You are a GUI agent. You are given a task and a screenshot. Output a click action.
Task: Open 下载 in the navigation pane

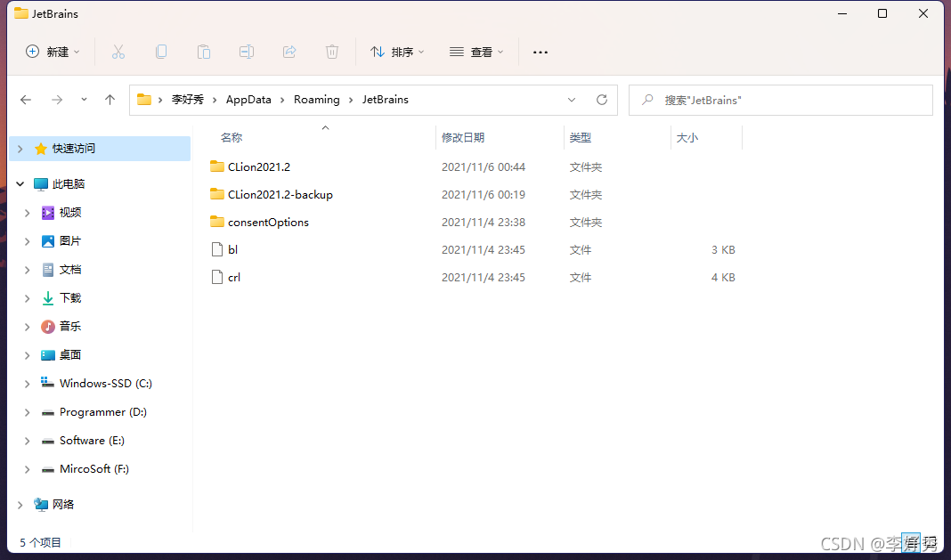click(x=69, y=298)
